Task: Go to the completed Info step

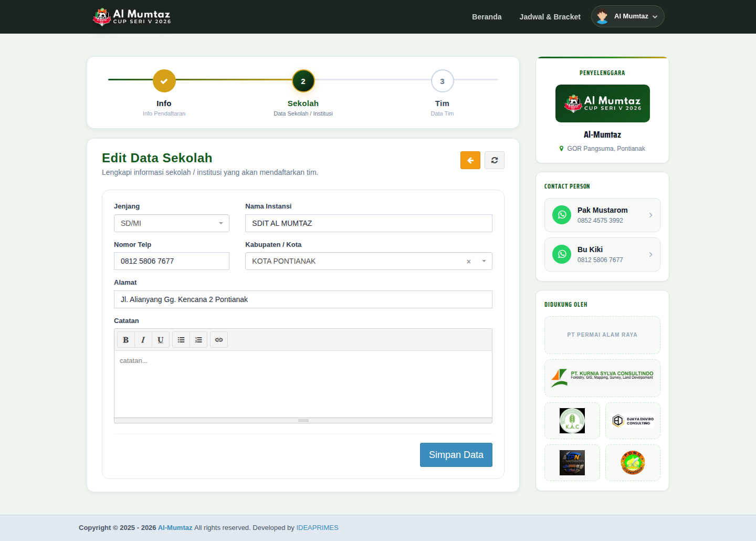Action: tap(164, 81)
